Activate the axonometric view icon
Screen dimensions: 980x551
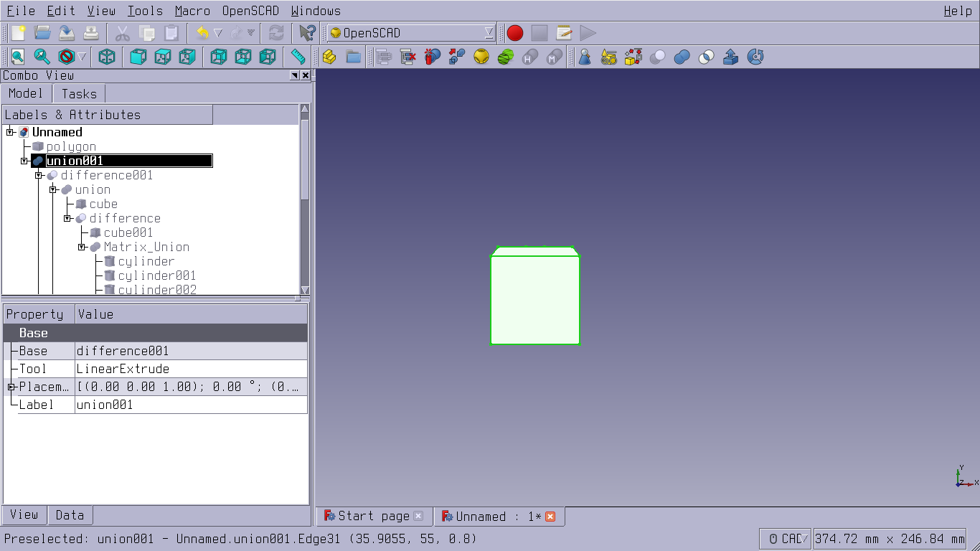click(x=105, y=57)
